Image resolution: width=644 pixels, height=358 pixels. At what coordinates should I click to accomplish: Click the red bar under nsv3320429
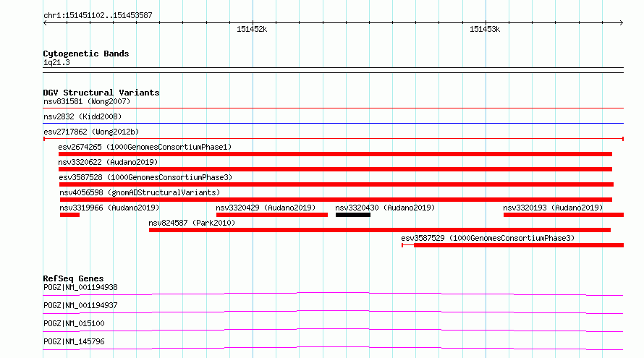[x=272, y=215]
